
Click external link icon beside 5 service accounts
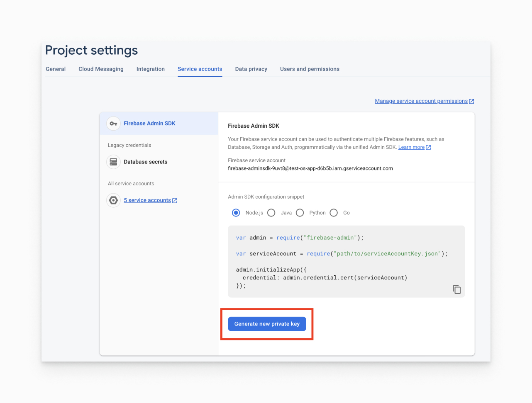pos(175,201)
